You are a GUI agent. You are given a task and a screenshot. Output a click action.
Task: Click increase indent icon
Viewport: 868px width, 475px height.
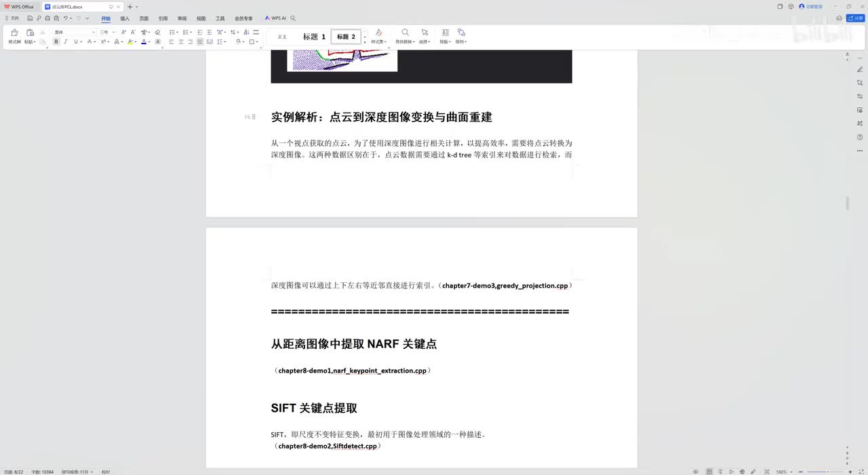click(210, 32)
